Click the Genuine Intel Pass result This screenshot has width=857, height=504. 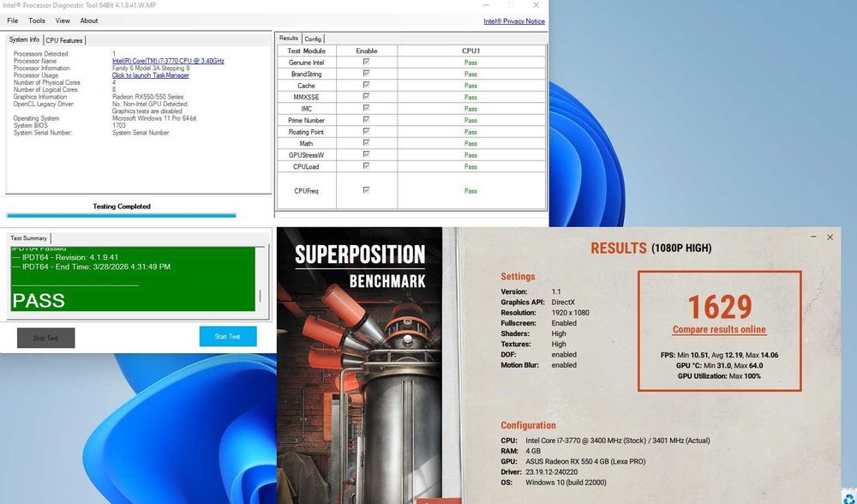coord(470,63)
